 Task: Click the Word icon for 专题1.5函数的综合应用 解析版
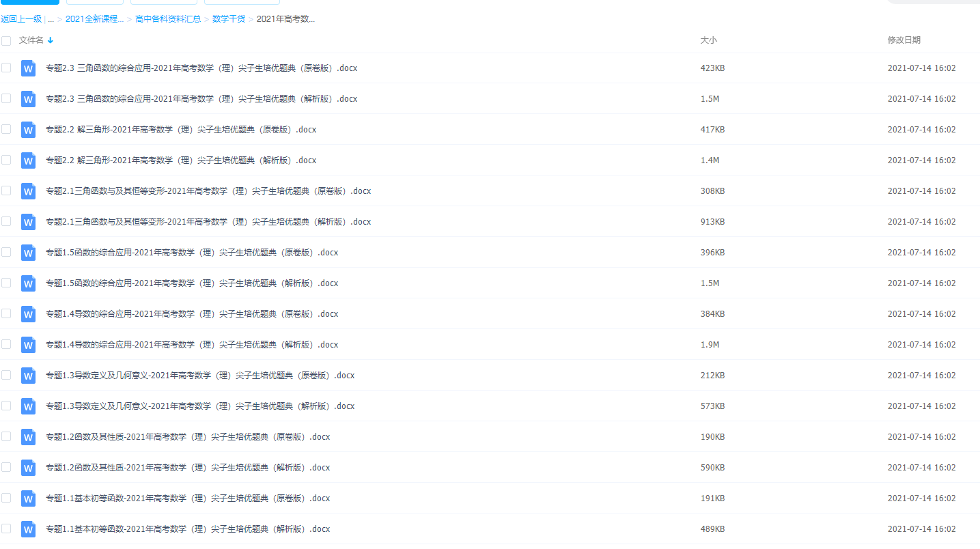tap(28, 283)
